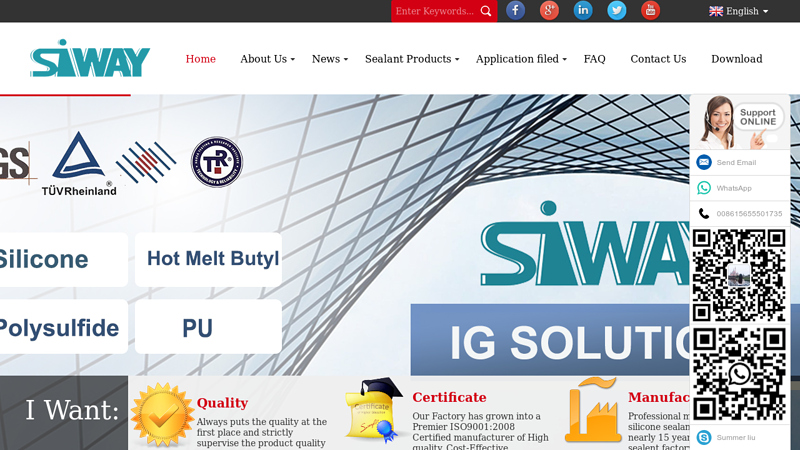Open the Download page
Viewport: 800px width, 450px height.
(x=737, y=59)
